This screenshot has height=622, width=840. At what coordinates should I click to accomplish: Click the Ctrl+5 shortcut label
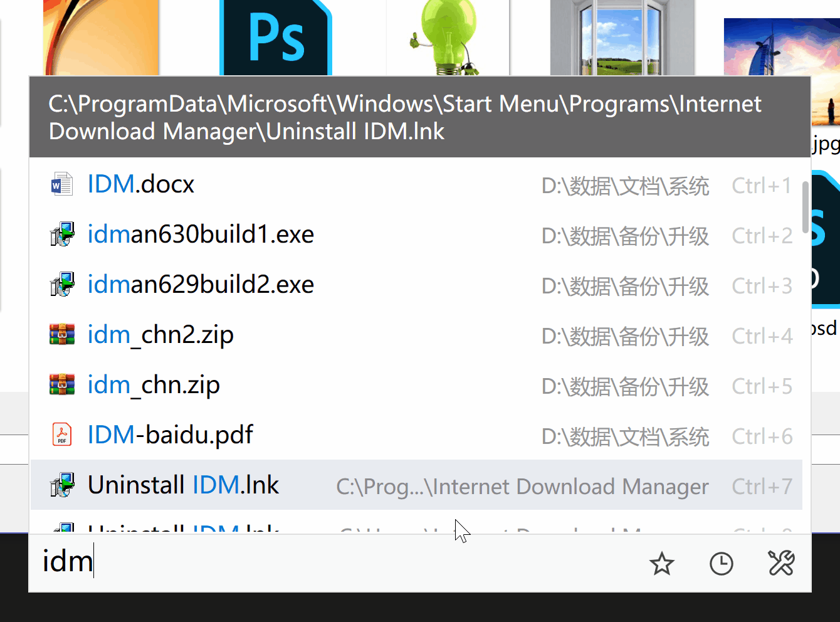pos(762,386)
